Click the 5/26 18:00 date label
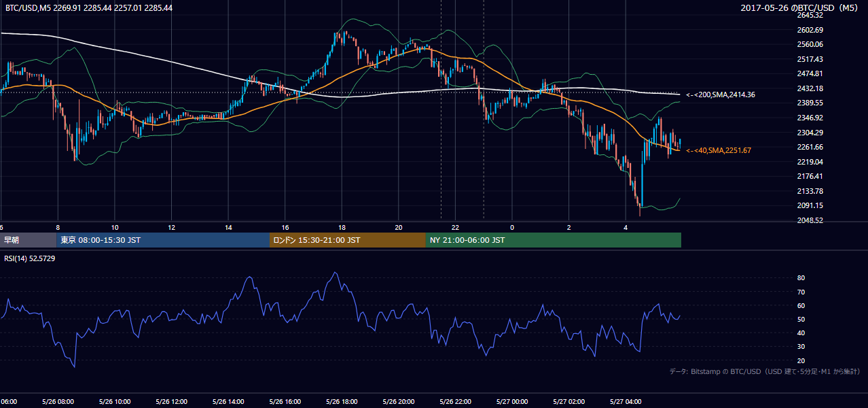868x408 pixels. [x=341, y=402]
